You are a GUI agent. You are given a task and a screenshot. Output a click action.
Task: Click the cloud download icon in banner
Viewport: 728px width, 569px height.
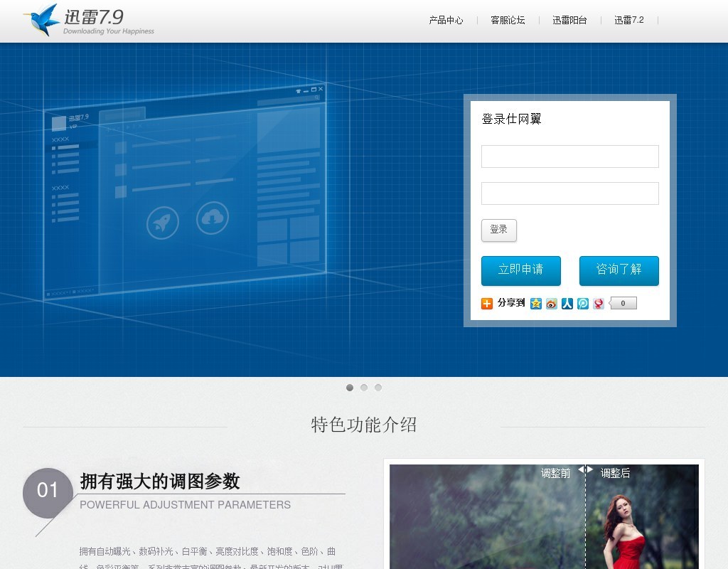[212, 218]
